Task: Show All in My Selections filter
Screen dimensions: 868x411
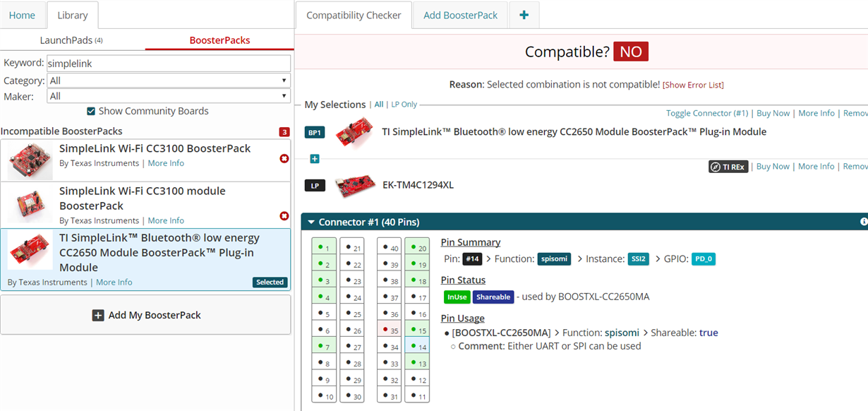Action: tap(379, 105)
